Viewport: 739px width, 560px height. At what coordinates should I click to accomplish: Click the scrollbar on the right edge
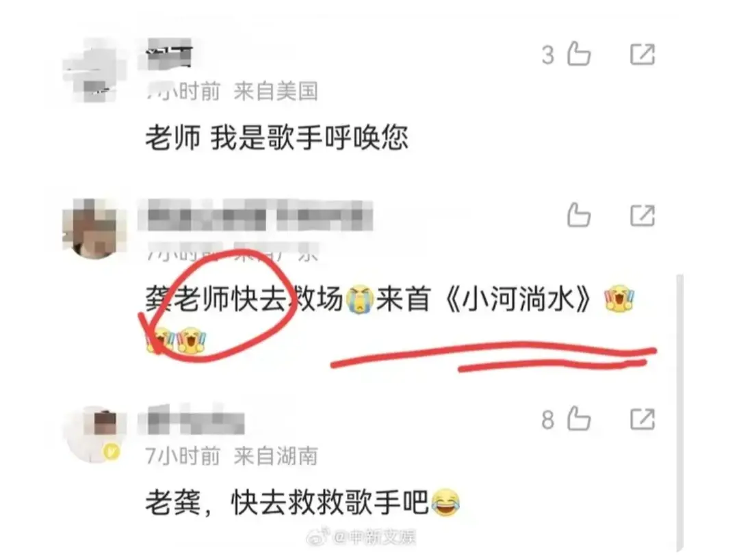(679, 414)
